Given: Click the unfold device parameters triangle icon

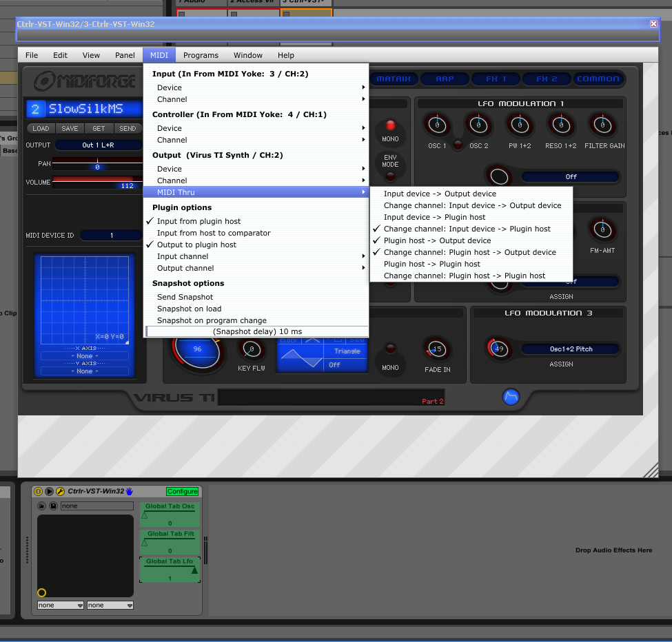Looking at the screenshot, I should point(49,491).
